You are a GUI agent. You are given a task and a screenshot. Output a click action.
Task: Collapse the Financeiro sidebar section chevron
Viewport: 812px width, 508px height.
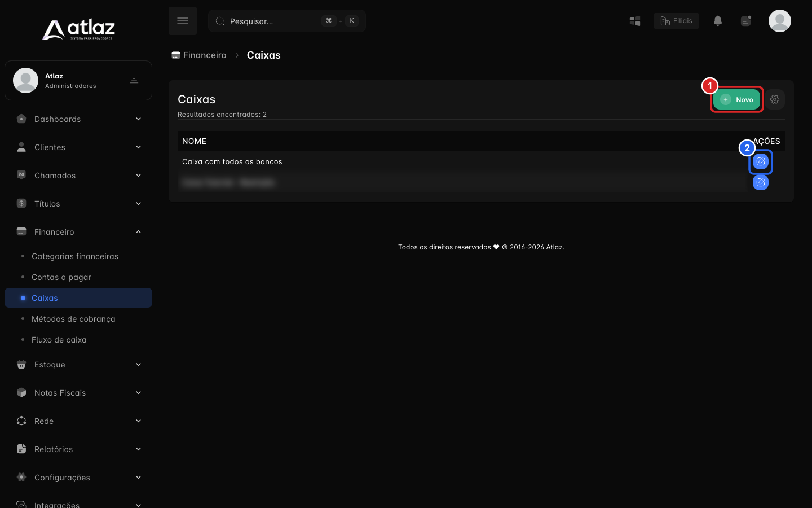coord(138,232)
